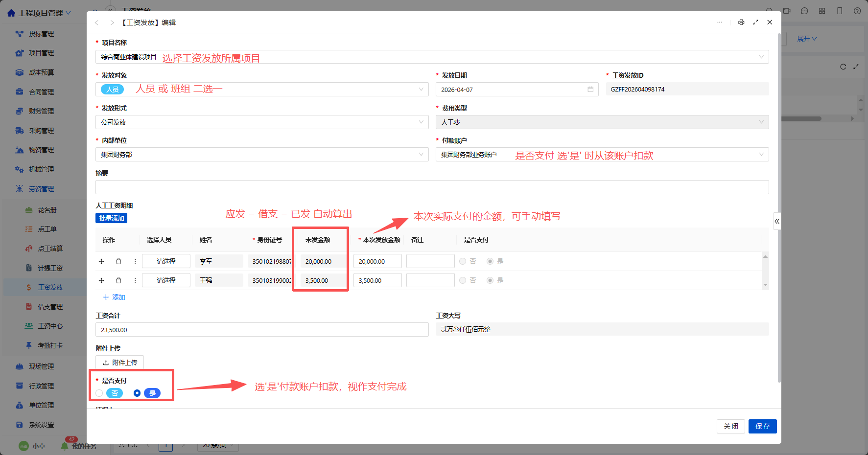The width and height of the screenshot is (868, 455).
Task: Choose 否 radio in 王强 row
Action: pos(463,280)
